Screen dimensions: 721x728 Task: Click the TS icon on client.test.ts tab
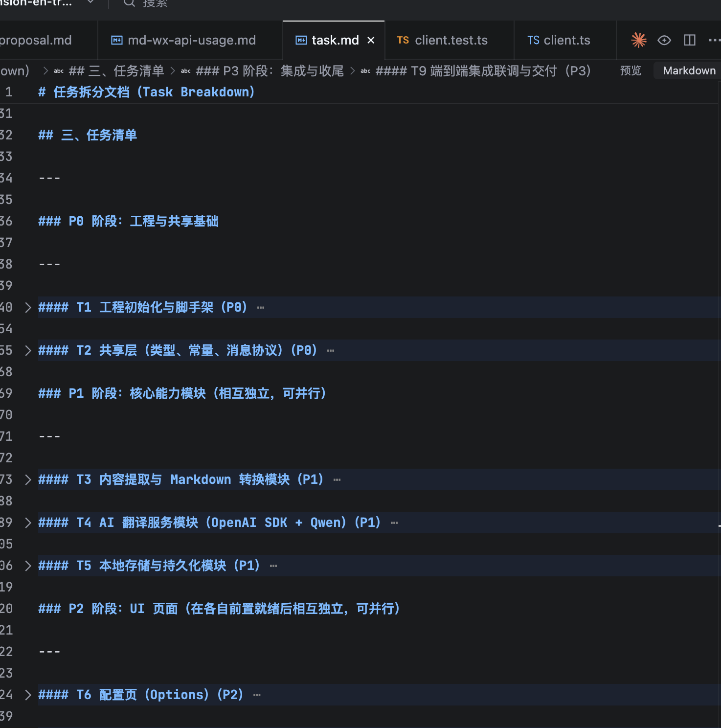[x=403, y=40]
